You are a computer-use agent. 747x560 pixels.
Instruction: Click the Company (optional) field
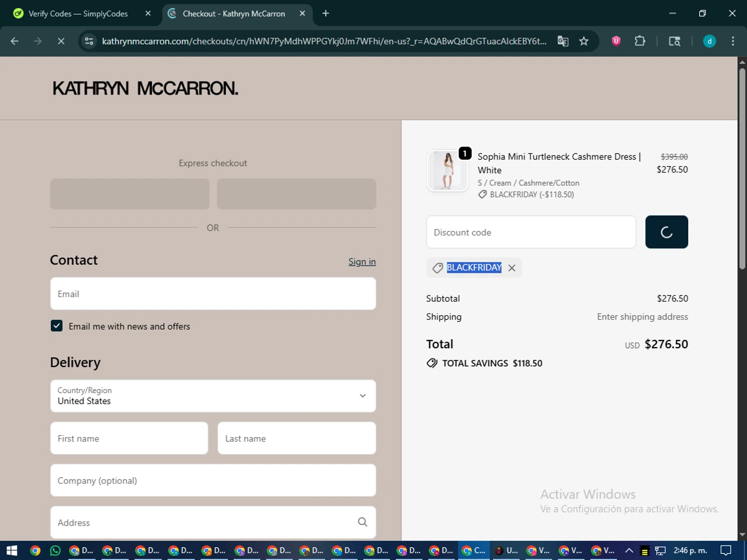point(213,480)
